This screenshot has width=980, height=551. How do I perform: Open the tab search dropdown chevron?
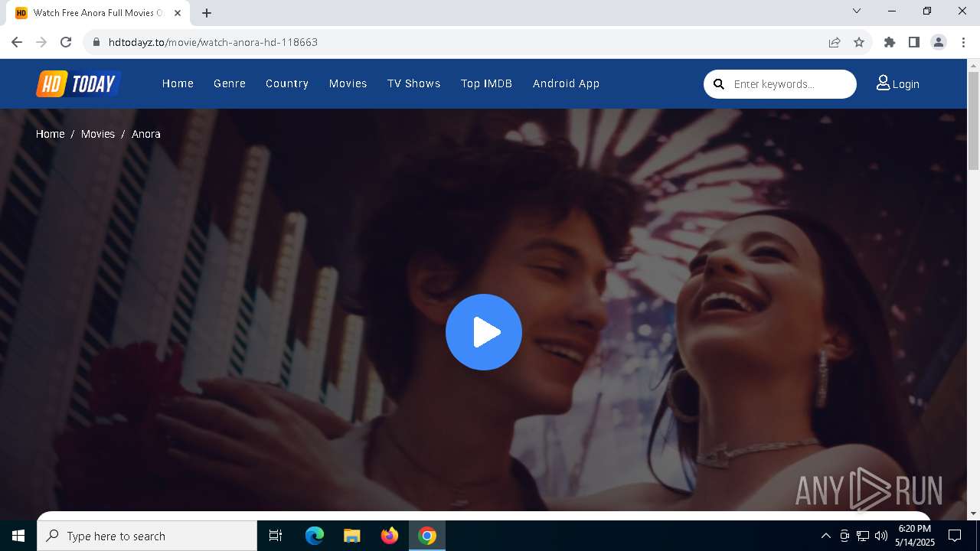(857, 11)
